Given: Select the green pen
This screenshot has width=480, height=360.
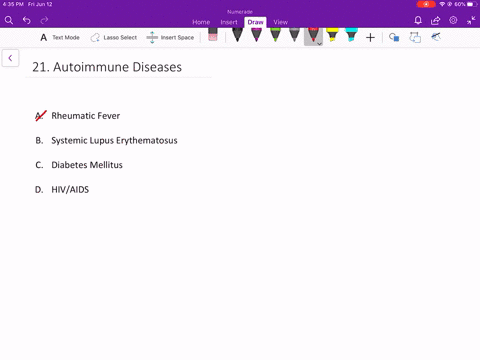Looking at the screenshot, I should [x=275, y=35].
